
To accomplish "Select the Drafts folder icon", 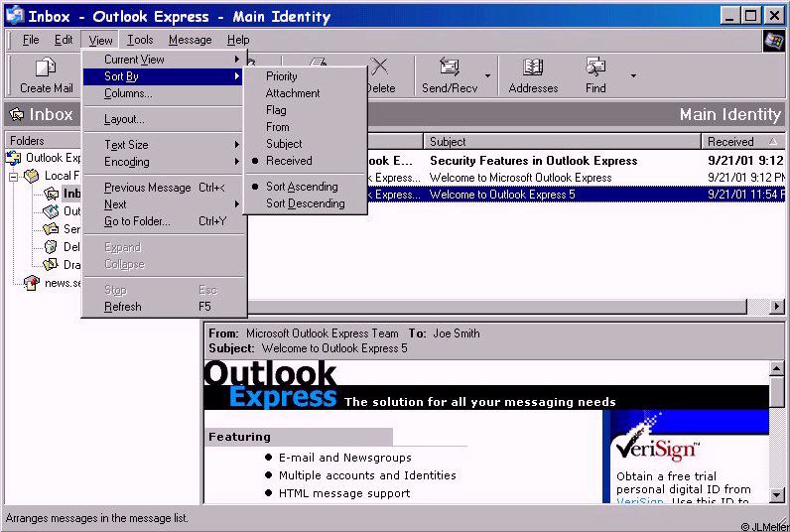I will (51, 264).
